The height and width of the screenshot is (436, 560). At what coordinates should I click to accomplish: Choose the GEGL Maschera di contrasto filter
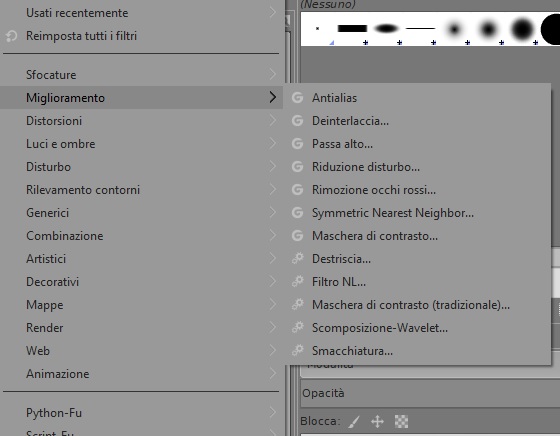coord(419,236)
